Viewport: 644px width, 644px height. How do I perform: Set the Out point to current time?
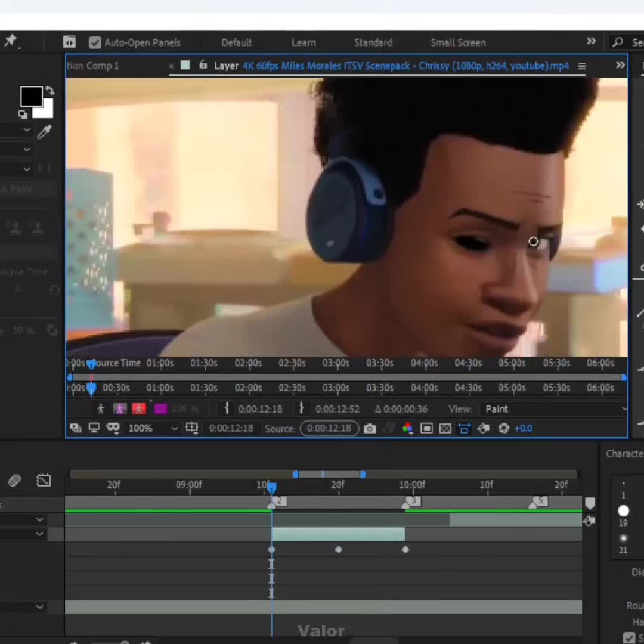pyautogui.click(x=301, y=408)
